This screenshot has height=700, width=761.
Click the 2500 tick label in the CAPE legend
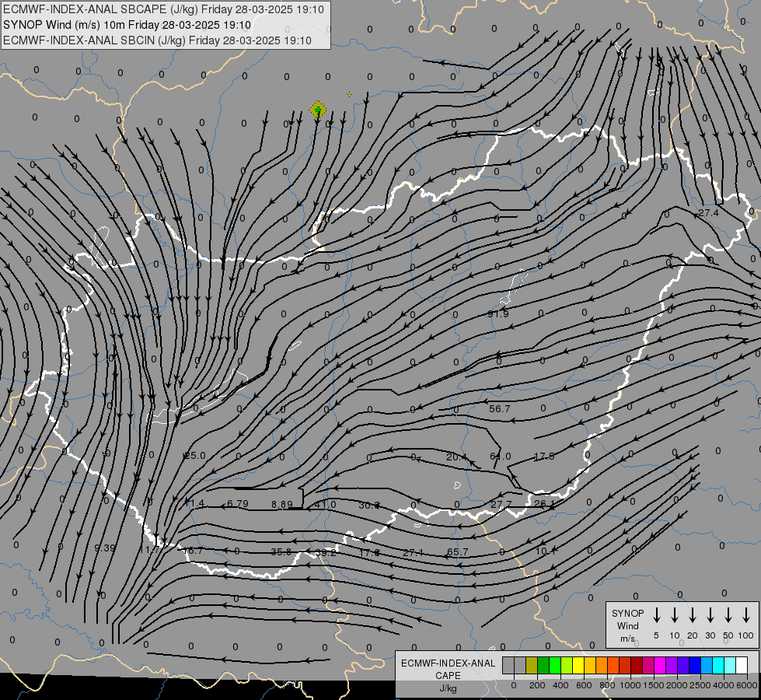tap(700, 685)
